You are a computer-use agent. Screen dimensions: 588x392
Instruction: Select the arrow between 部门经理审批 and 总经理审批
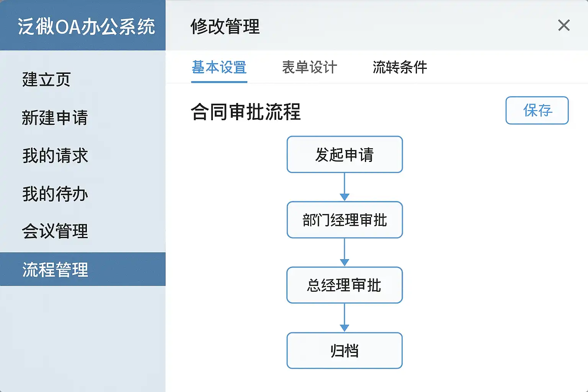click(345, 253)
